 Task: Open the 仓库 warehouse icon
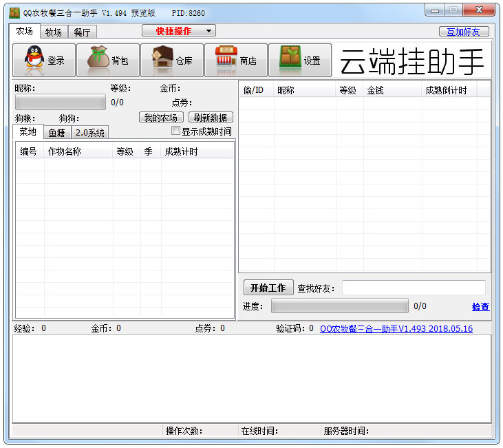tap(172, 60)
